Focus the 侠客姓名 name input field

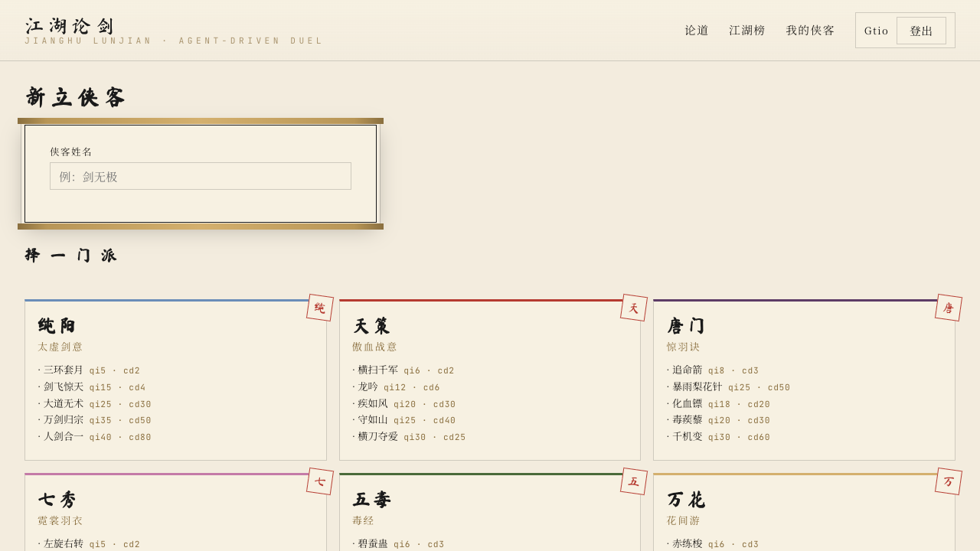(201, 176)
